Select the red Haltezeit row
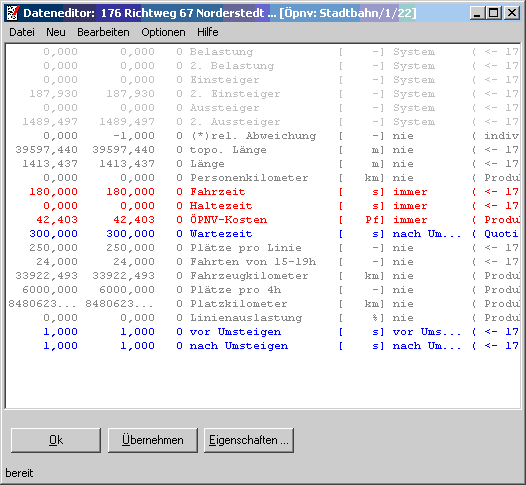 click(263, 206)
